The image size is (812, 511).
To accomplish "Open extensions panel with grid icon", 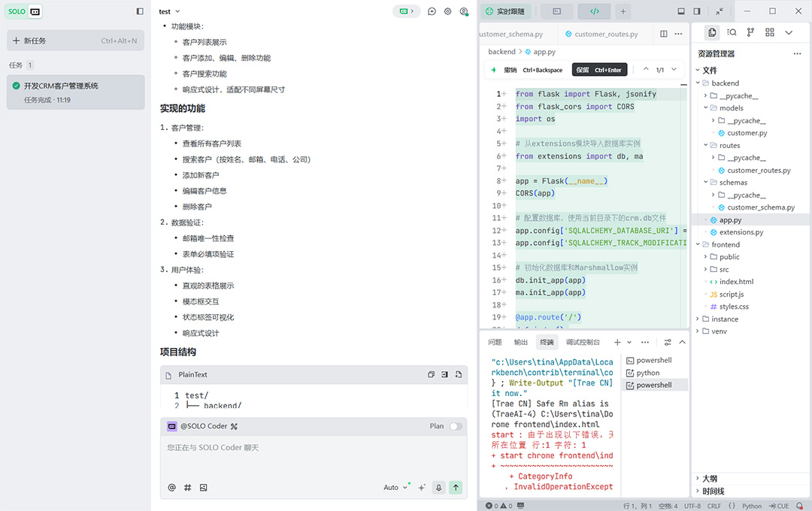I will (x=770, y=32).
